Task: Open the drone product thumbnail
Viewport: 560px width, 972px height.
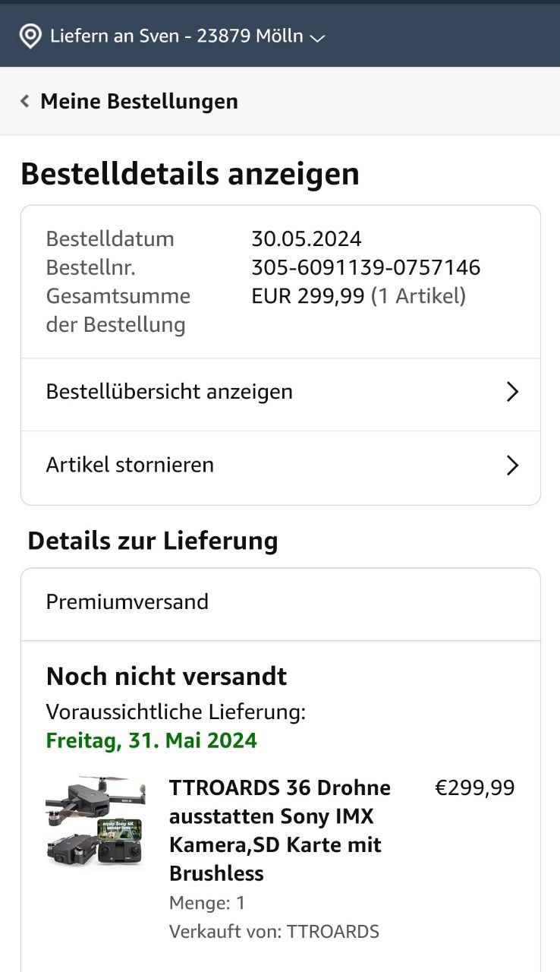Action: [95, 821]
